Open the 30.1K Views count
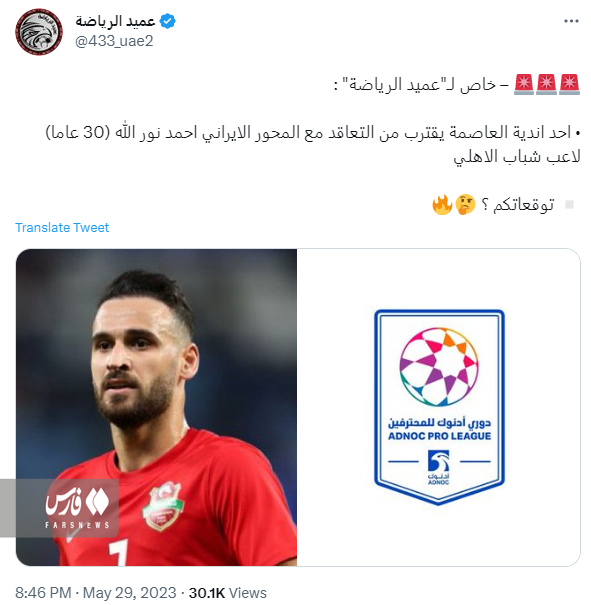The height and width of the screenshot is (605, 591). coord(228,592)
